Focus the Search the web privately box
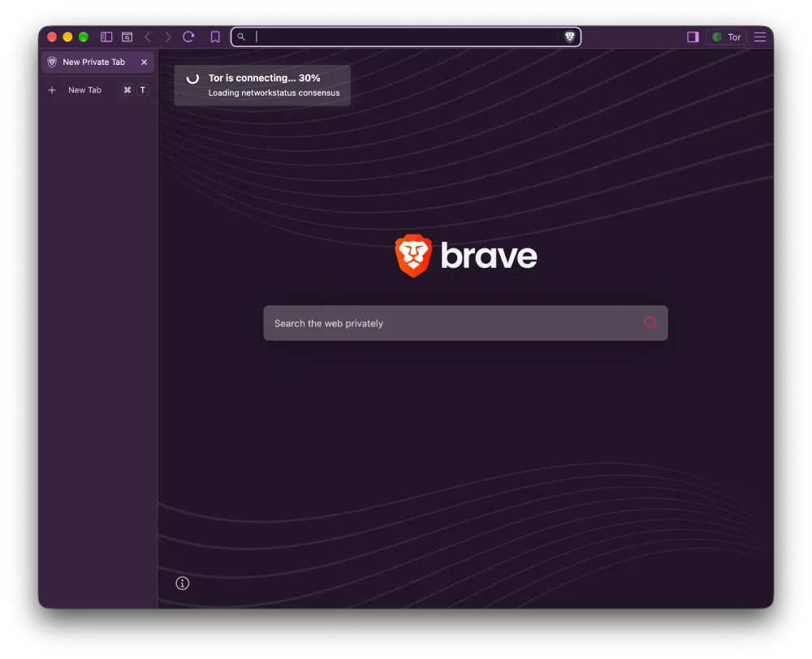 465,323
